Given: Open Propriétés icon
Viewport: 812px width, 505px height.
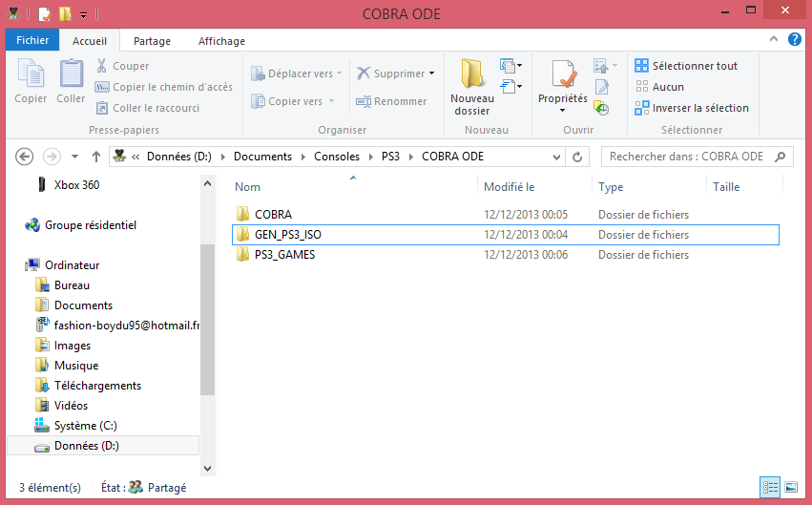Looking at the screenshot, I should pyautogui.click(x=562, y=74).
